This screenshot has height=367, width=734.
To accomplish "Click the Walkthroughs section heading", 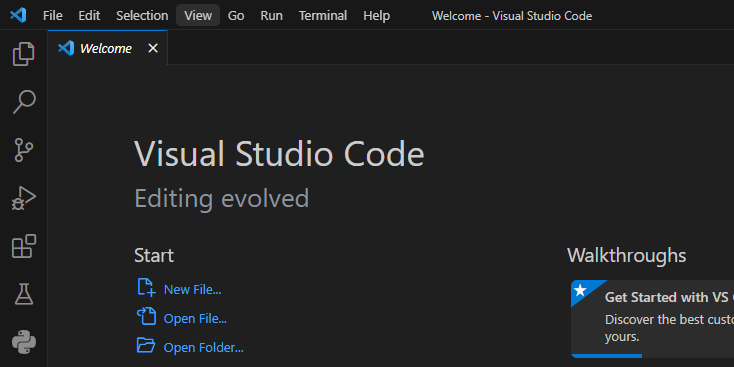I will [x=627, y=256].
